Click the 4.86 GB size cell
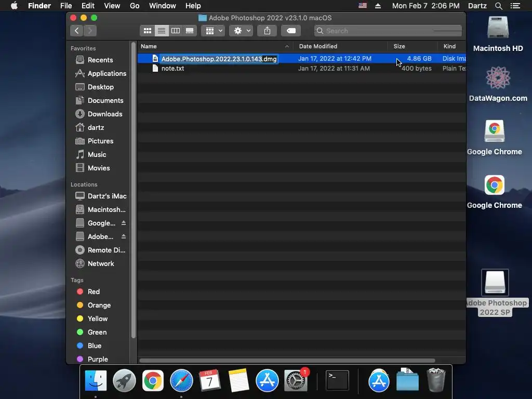This screenshot has width=532, height=399. click(x=419, y=59)
